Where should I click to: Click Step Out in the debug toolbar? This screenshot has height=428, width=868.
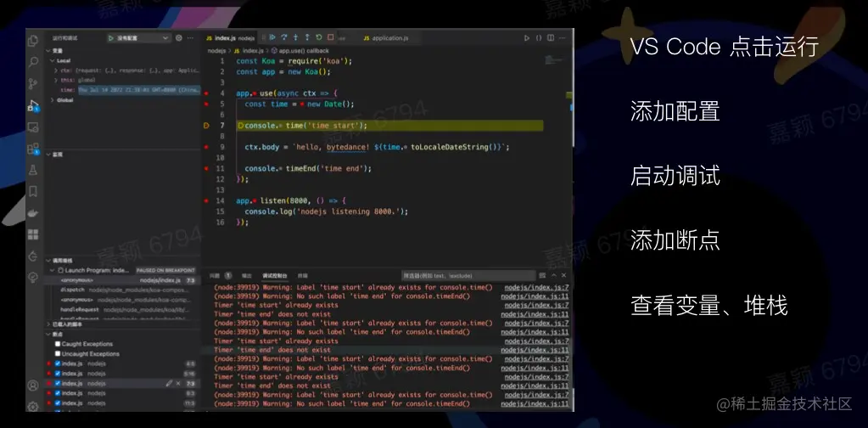pyautogui.click(x=307, y=37)
